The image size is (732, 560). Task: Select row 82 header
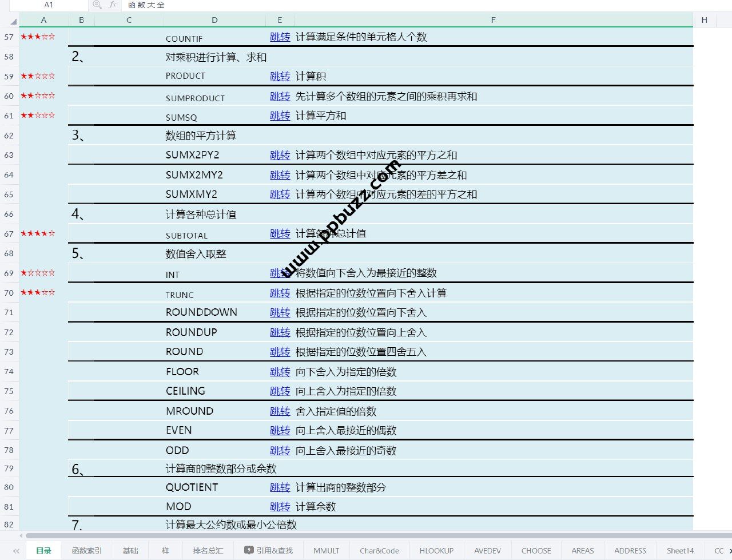pos(9,525)
